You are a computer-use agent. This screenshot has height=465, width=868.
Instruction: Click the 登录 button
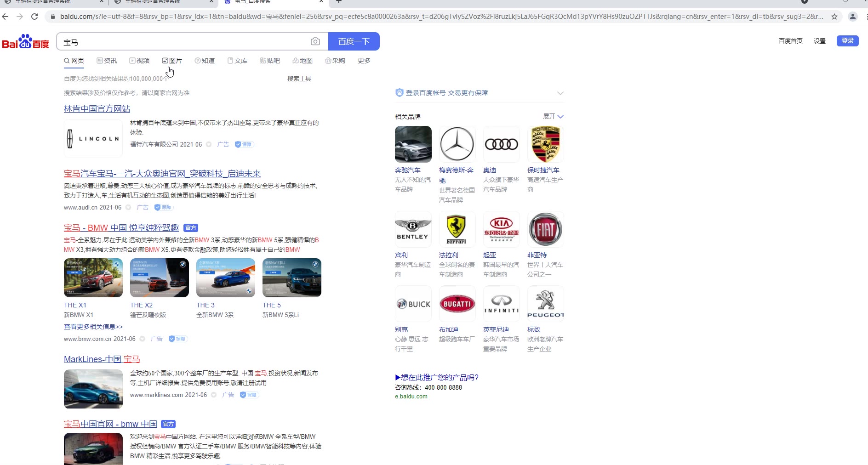click(x=848, y=40)
